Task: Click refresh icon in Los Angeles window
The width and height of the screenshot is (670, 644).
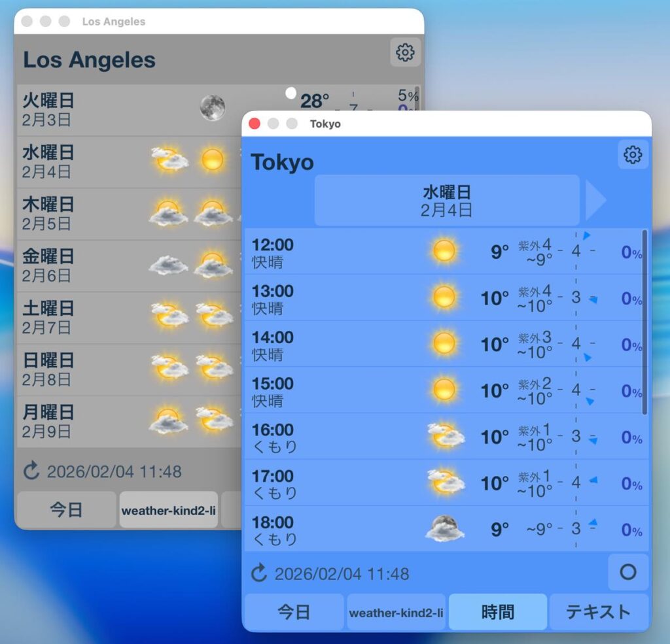Action: tap(31, 471)
